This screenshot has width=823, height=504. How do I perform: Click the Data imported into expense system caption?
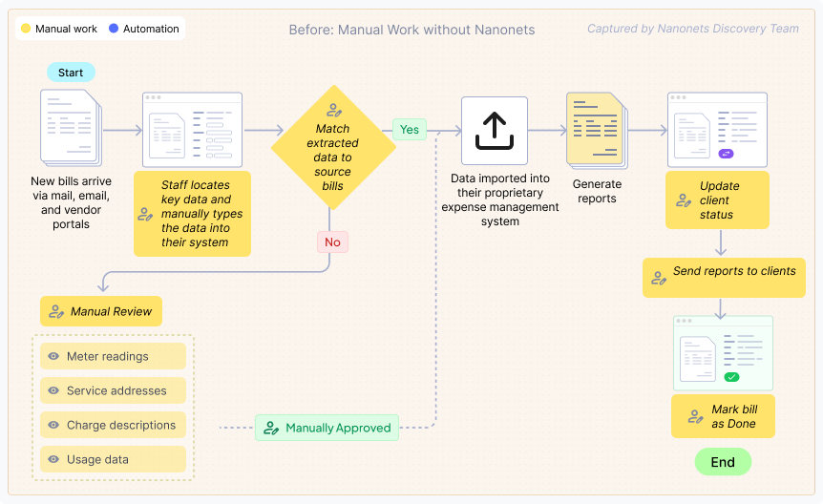(x=500, y=200)
